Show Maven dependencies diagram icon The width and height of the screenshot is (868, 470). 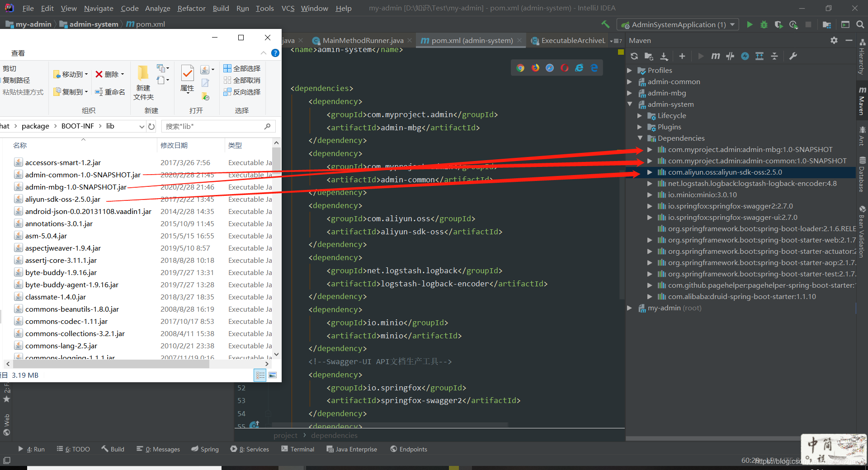click(759, 56)
